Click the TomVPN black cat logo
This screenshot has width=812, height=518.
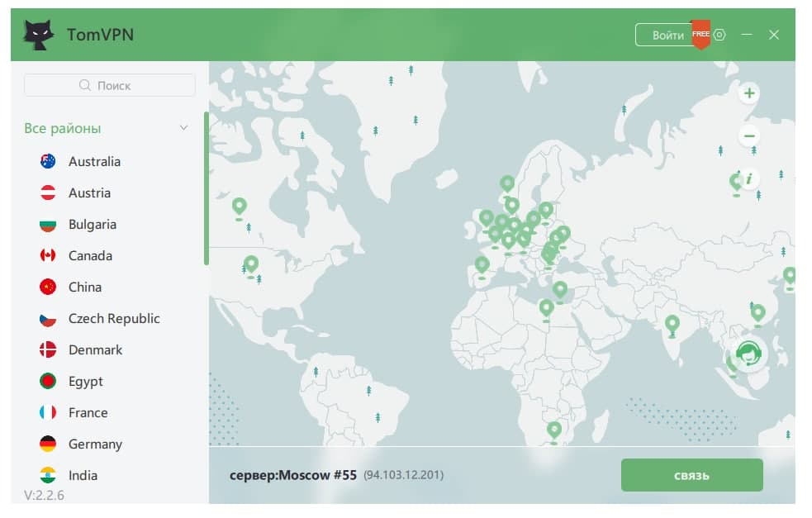point(37,34)
